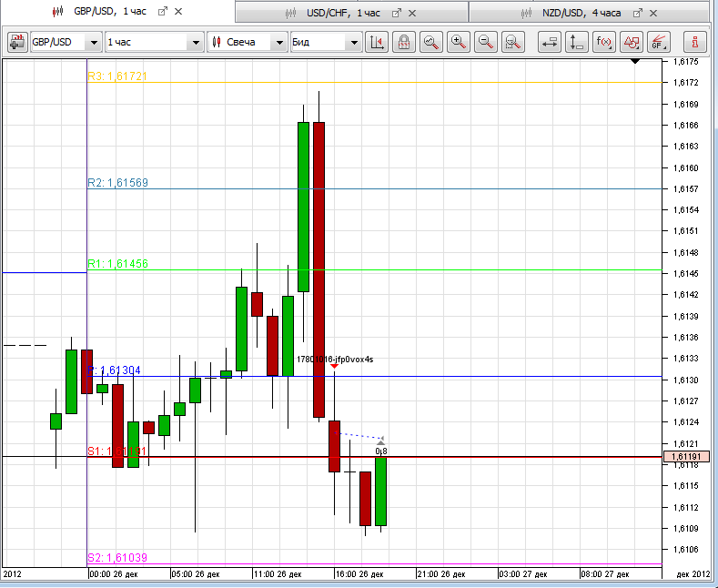718x588 pixels.
Task: Click the black triangle above the price axis
Action: pos(635,61)
